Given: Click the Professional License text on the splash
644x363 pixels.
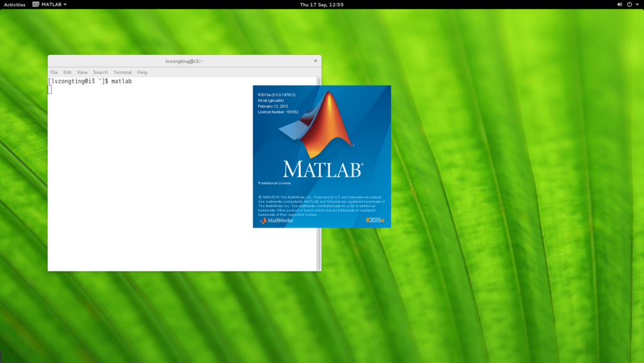Looking at the screenshot, I should pyautogui.click(x=274, y=183).
